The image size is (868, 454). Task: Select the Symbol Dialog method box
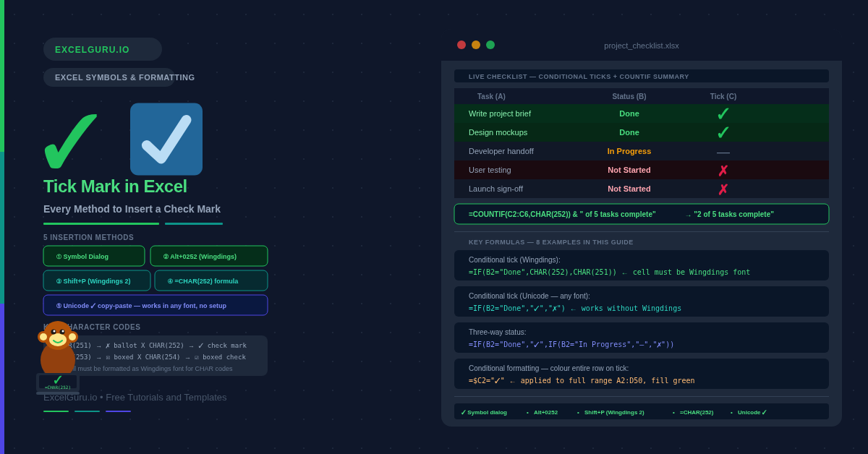coord(94,256)
